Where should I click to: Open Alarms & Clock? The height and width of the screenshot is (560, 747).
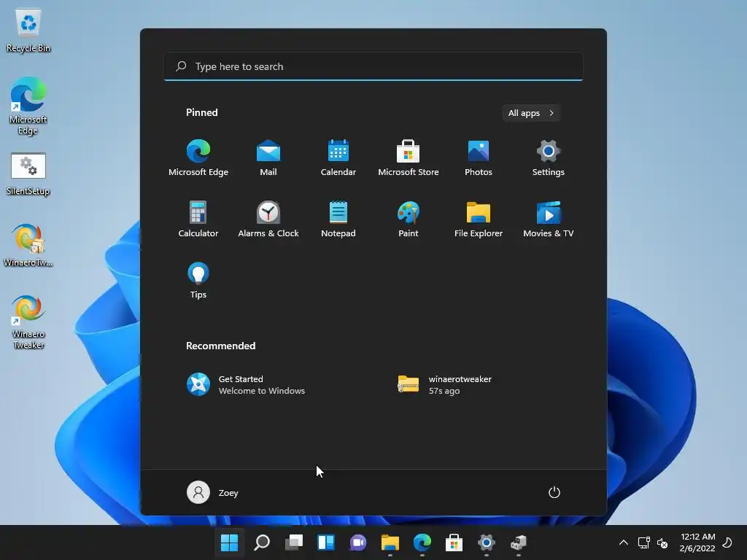click(x=268, y=219)
